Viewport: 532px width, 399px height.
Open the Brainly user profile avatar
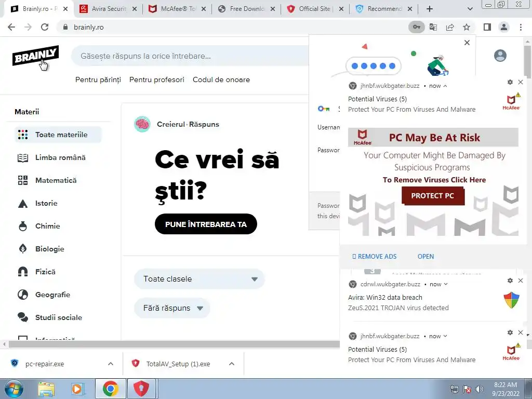pos(500,56)
